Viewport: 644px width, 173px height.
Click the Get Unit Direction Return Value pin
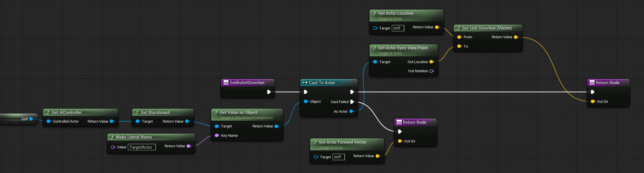[516, 37]
